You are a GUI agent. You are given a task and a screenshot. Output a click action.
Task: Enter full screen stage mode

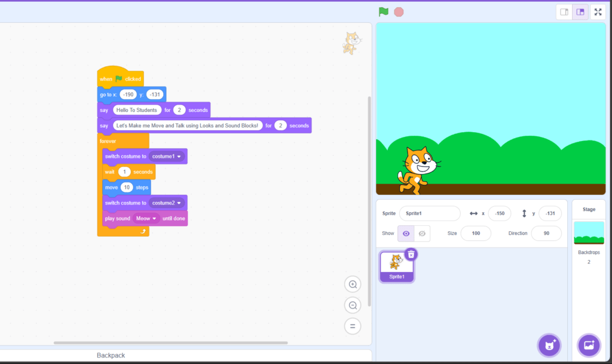(x=598, y=11)
